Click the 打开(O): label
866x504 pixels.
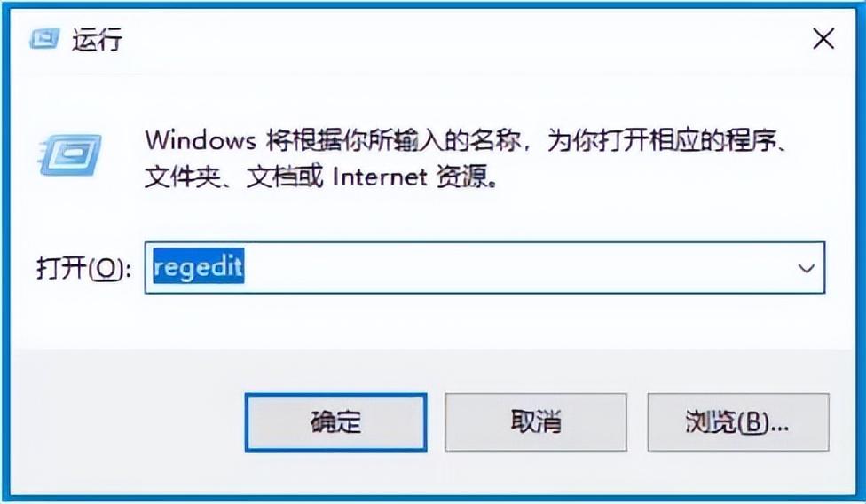point(84,269)
